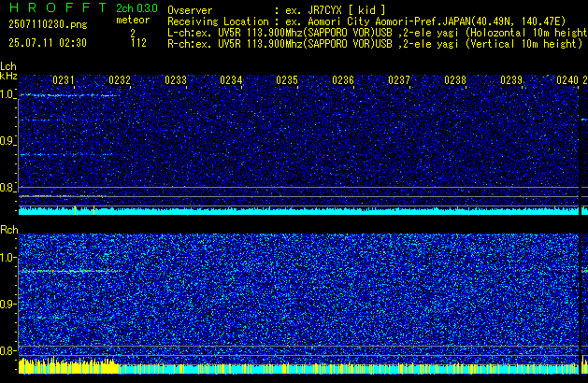Click the Rch 0.9 kHz axis label
The height and width of the screenshot is (383, 588).
click(x=7, y=304)
